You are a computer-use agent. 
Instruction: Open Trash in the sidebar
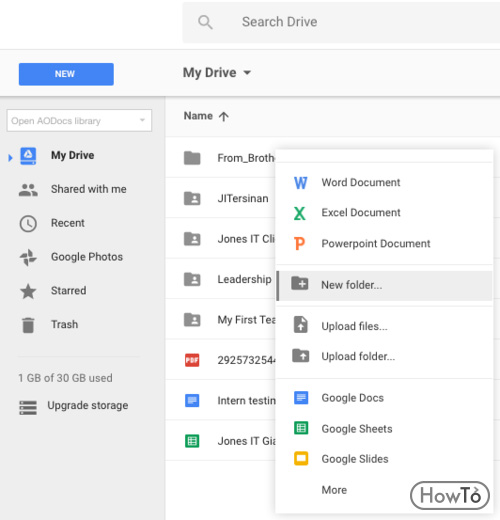coord(65,324)
